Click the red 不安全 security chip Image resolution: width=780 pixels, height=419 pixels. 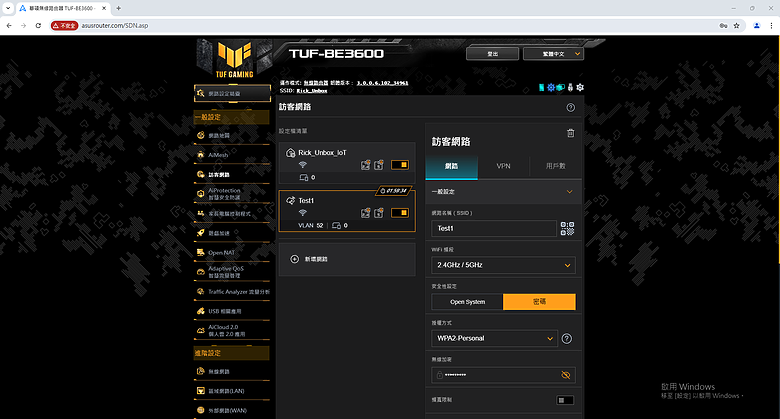pos(65,25)
